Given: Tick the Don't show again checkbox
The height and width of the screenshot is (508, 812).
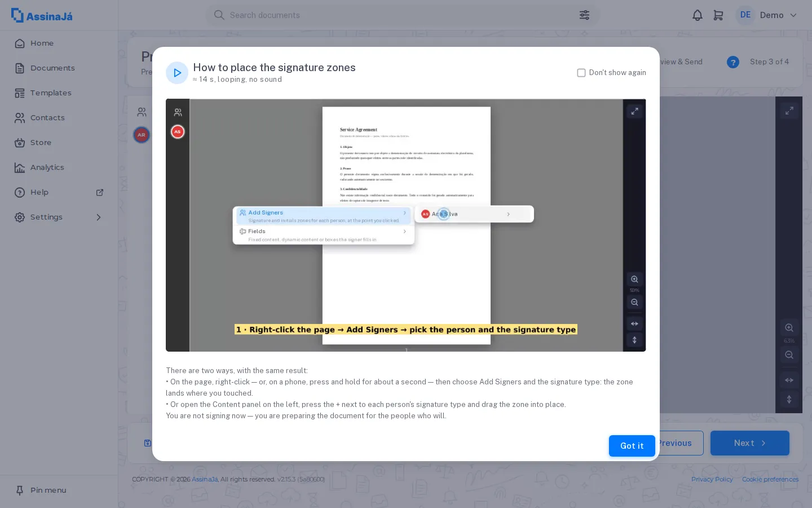Looking at the screenshot, I should pos(581,73).
